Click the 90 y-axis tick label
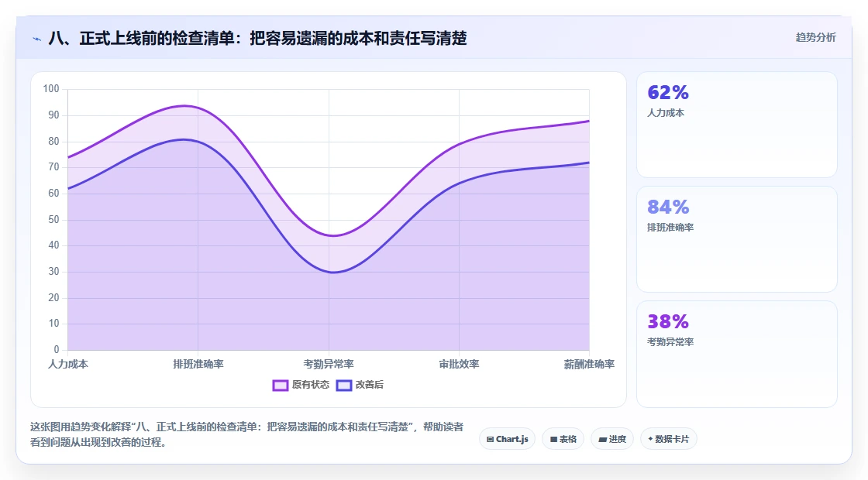This screenshot has width=868, height=480. point(53,115)
